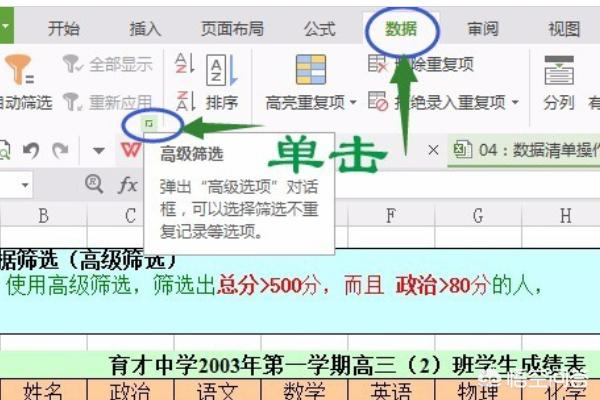Click the 高亮重复项 icon
Viewport: 600px width, 400px height.
coord(311,69)
